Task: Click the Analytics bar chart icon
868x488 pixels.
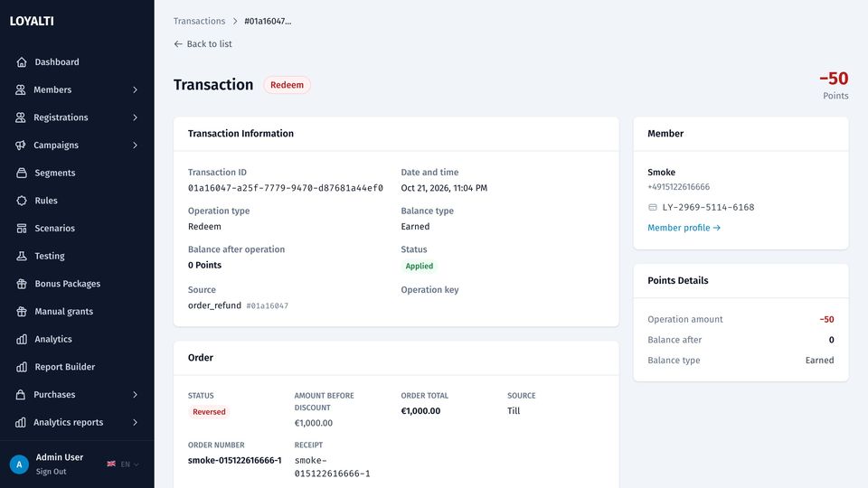Action: (22, 339)
